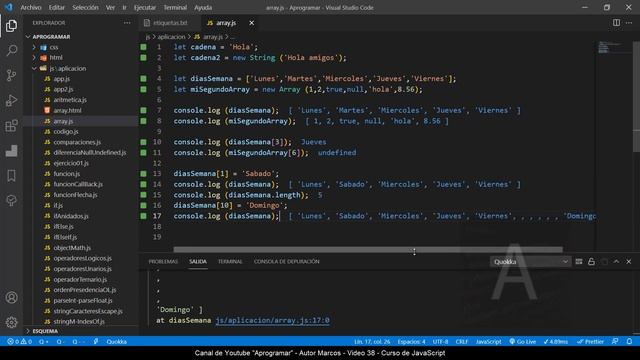Open the Accounts icon in activity bar

[x=11, y=298]
